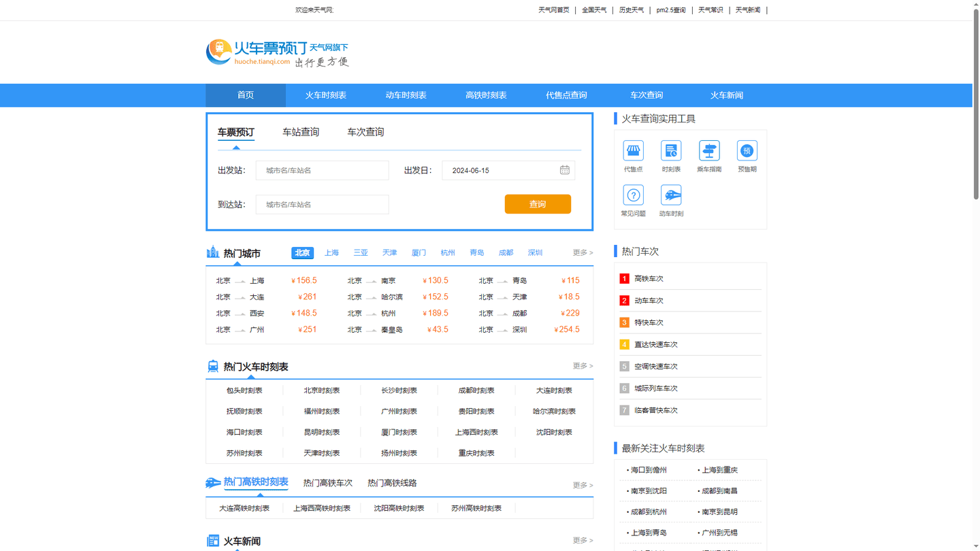The image size is (980, 551).
Task: Switch to 热门高铁线路 tab
Action: 392,483
